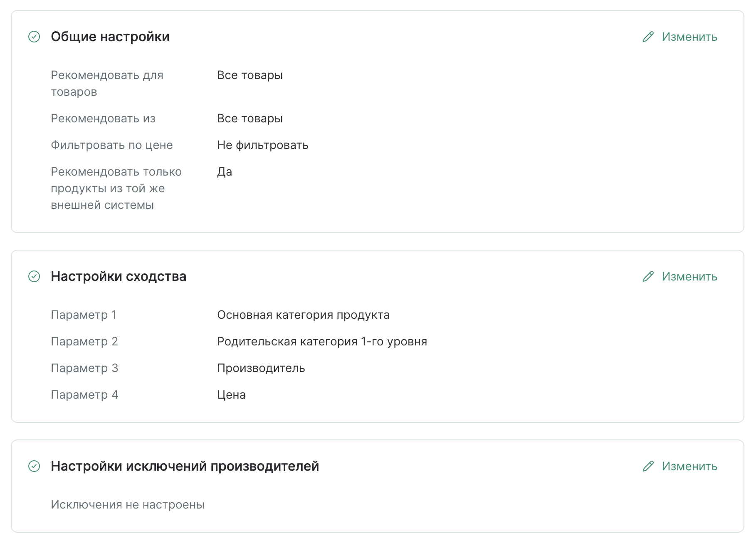Click the pencil icon for Настройки исключений производителей
This screenshot has height=541, width=756.
pyautogui.click(x=647, y=466)
